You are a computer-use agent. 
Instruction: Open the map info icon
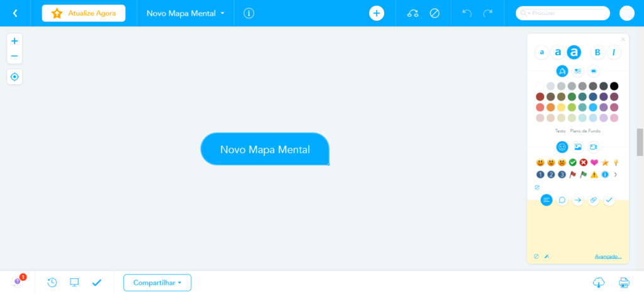tap(249, 13)
